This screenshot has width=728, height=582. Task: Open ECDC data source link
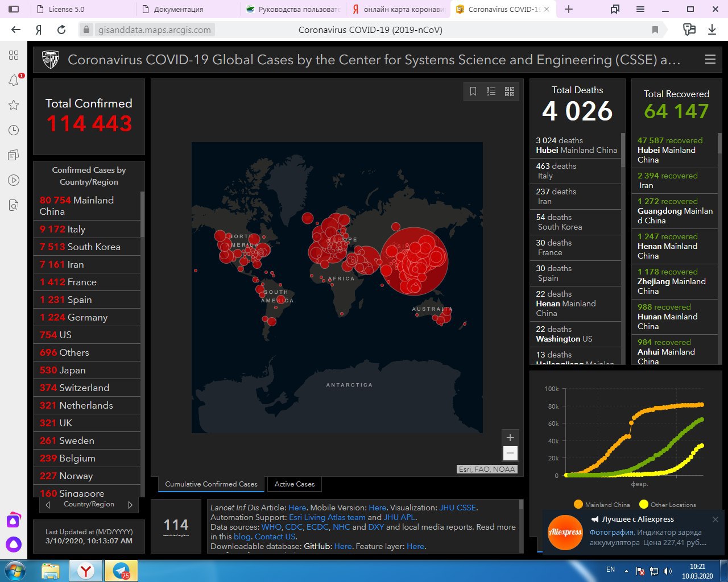[317, 527]
